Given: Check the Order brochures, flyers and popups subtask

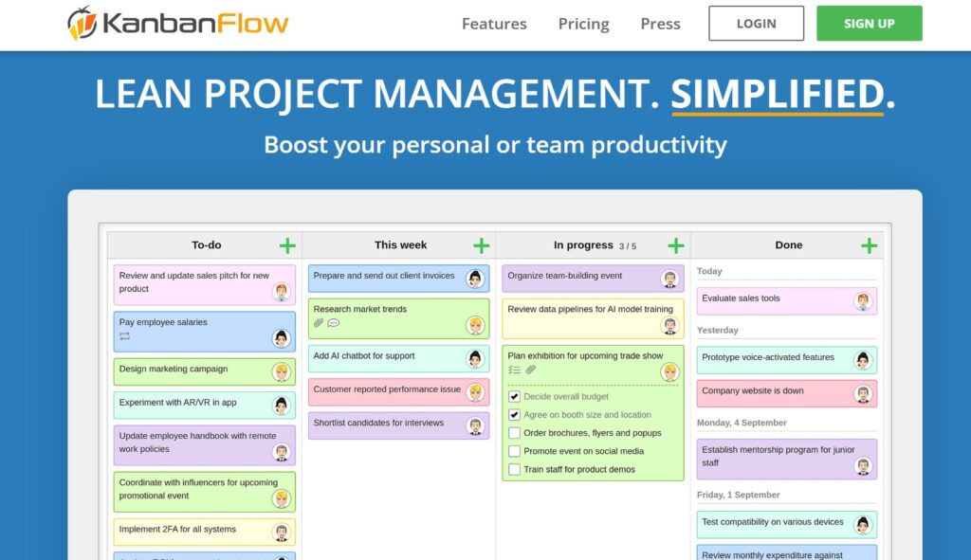Looking at the screenshot, I should (515, 433).
